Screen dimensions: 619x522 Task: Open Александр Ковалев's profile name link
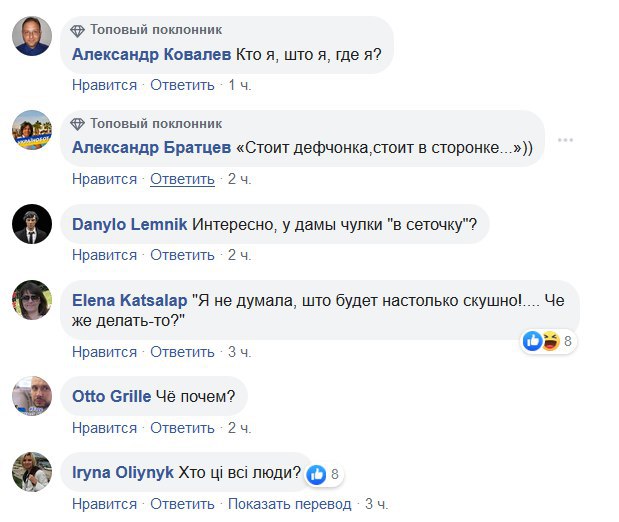pyautogui.click(x=152, y=53)
